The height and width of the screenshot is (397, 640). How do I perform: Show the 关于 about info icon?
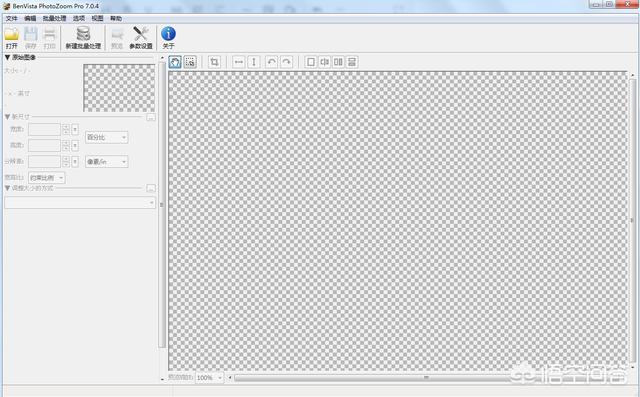click(168, 38)
